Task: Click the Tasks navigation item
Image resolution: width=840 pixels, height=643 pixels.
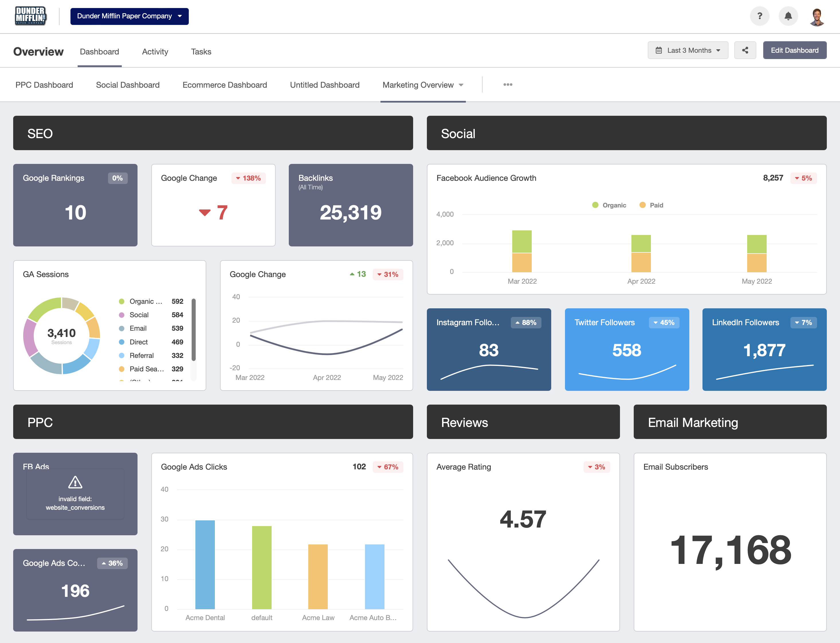Action: point(201,51)
